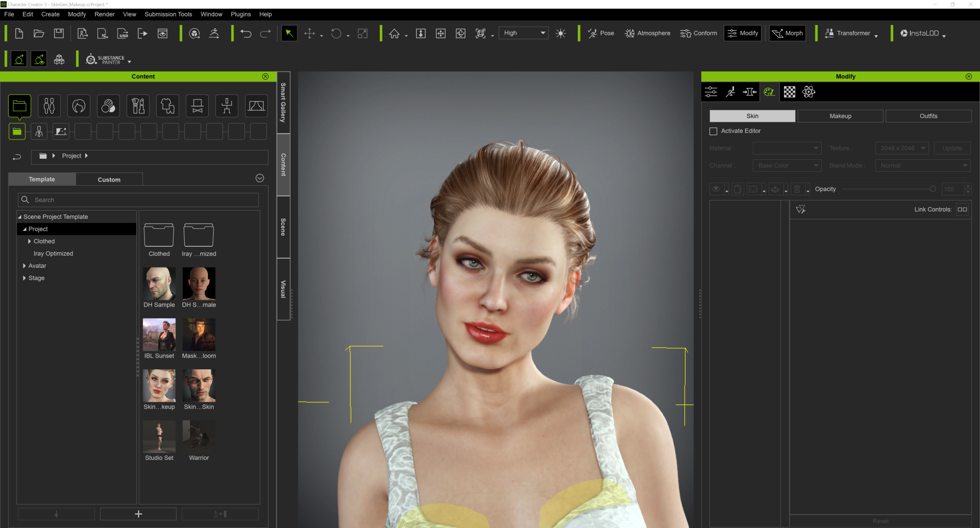The width and height of the screenshot is (980, 528).
Task: Toggle Pose mode in toolbar
Action: click(x=601, y=33)
